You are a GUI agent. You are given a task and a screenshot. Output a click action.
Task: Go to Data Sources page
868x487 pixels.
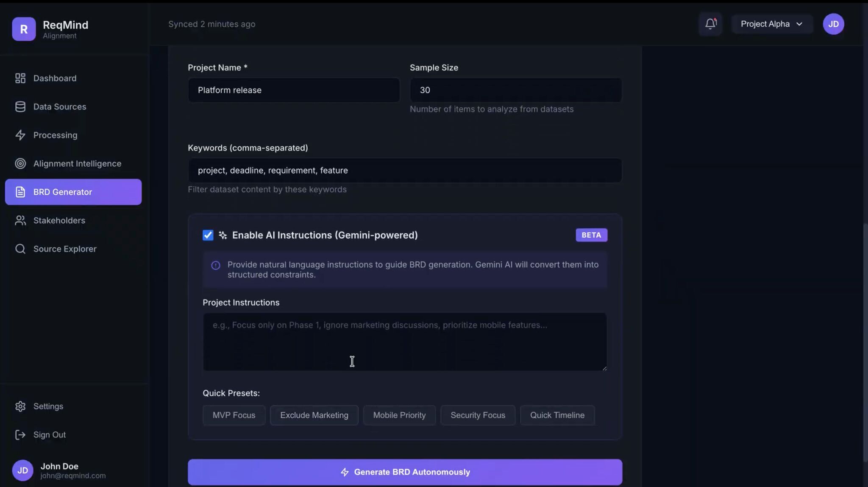pyautogui.click(x=73, y=106)
